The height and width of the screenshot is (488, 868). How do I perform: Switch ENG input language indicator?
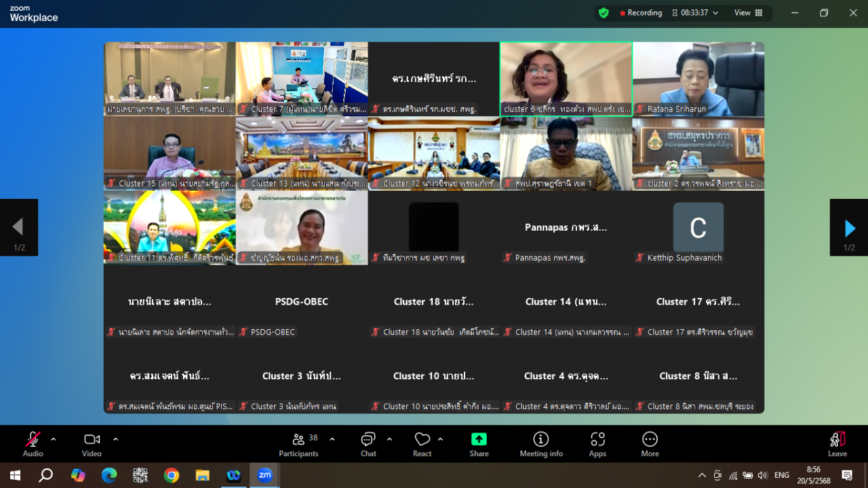pyautogui.click(x=782, y=475)
